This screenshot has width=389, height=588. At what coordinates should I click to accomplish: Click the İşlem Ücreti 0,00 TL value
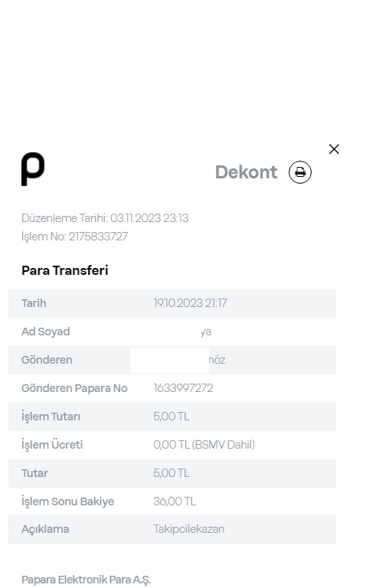[204, 445]
